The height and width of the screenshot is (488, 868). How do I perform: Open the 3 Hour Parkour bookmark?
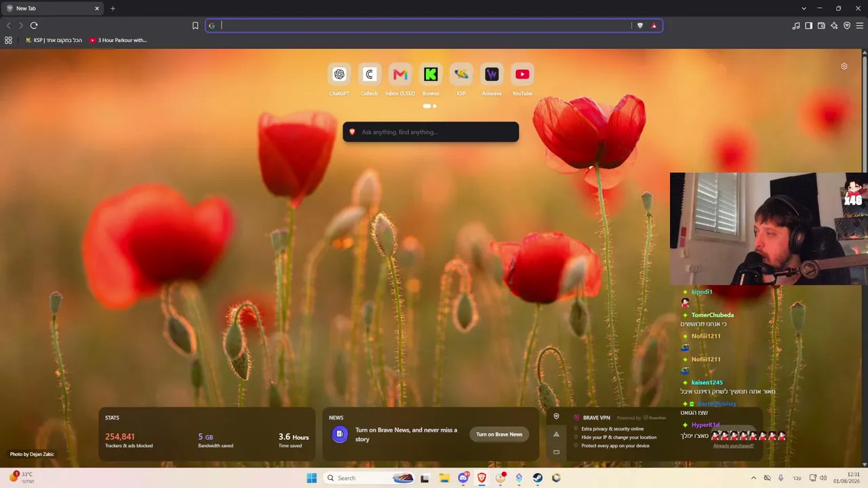pos(118,40)
